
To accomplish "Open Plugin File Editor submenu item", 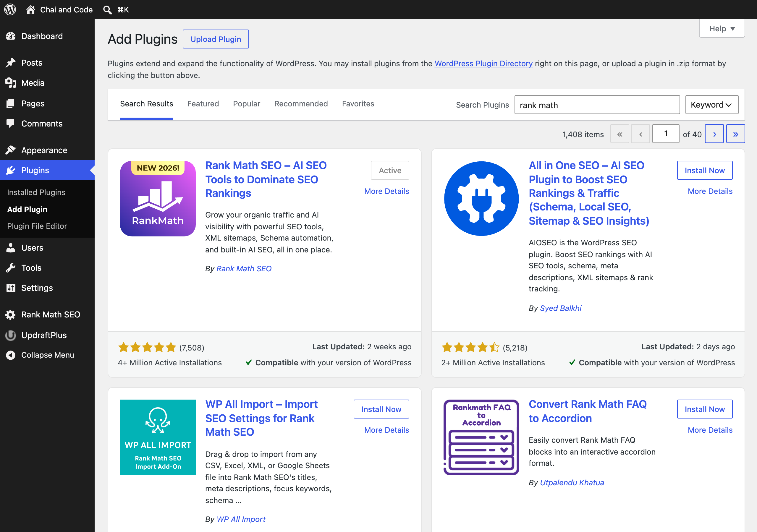I will 37,226.
